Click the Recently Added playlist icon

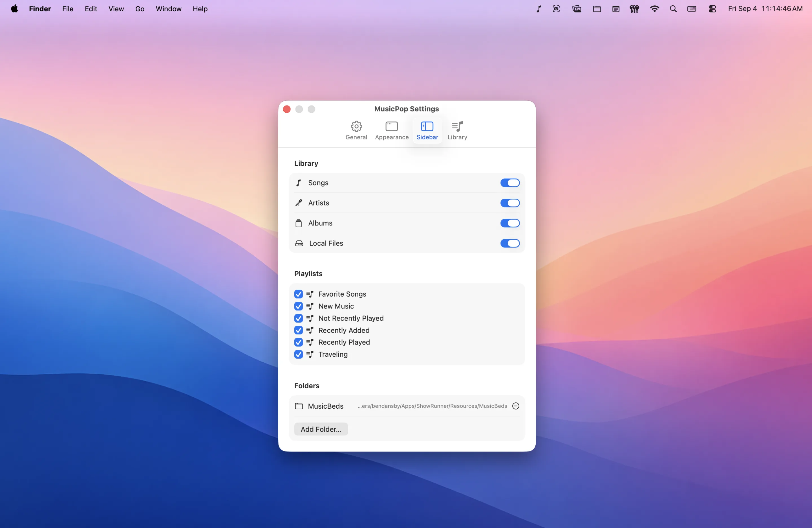[310, 330]
